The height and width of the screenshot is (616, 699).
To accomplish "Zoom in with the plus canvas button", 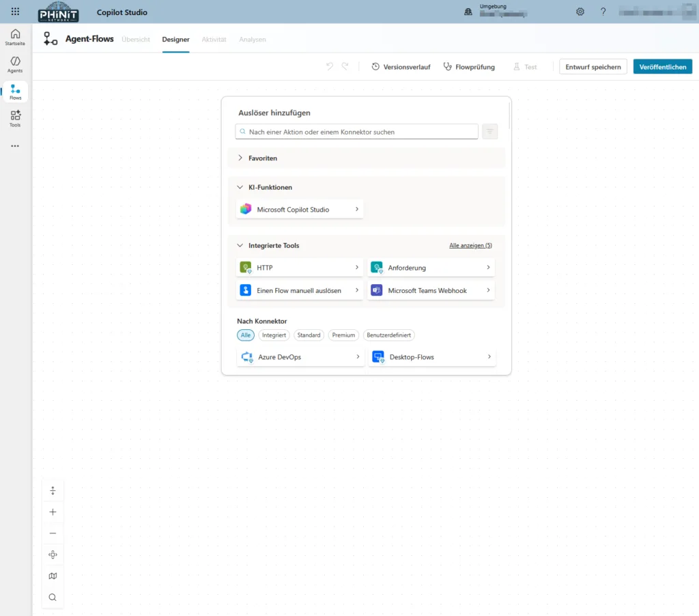I will (x=53, y=512).
